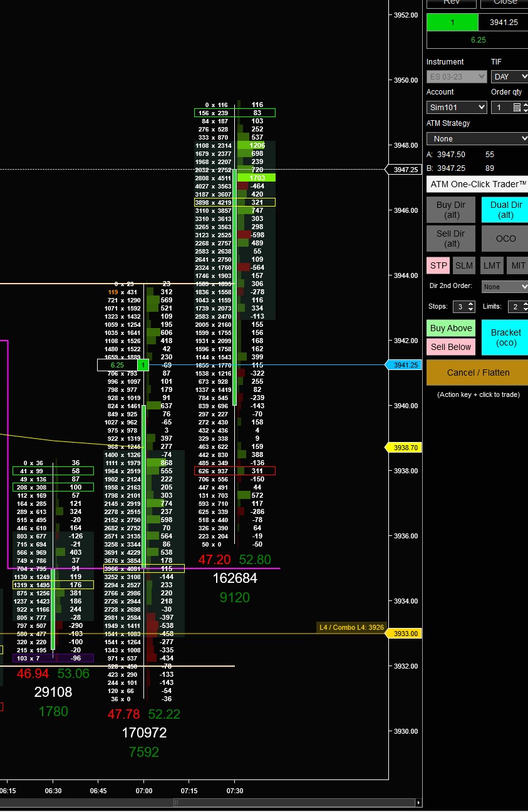Click the green position marker labeled 1 on chart
Image resolution: width=528 pixels, height=812 pixels.
tap(143, 365)
